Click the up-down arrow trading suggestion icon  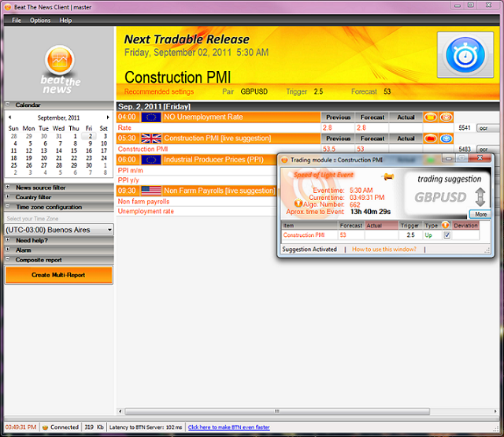coord(480,197)
